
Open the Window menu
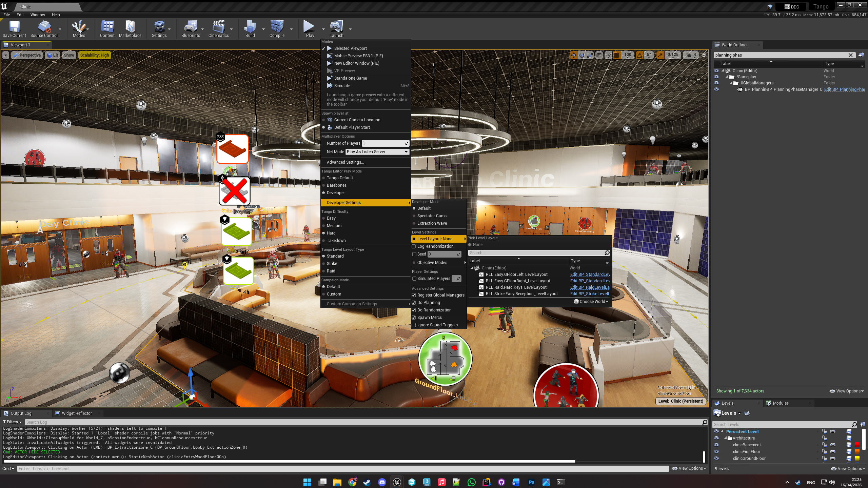38,15
